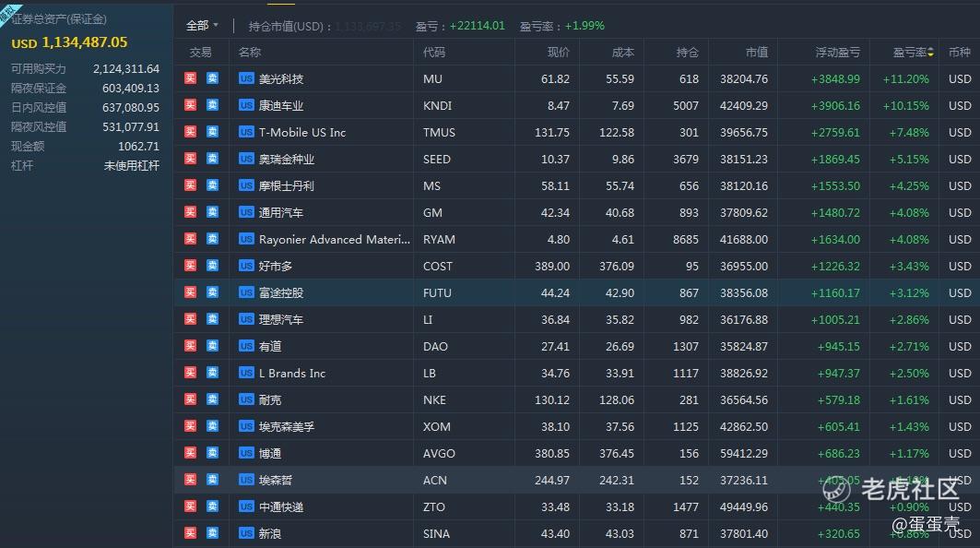Click the MU profit rate +11.20%

(x=905, y=78)
